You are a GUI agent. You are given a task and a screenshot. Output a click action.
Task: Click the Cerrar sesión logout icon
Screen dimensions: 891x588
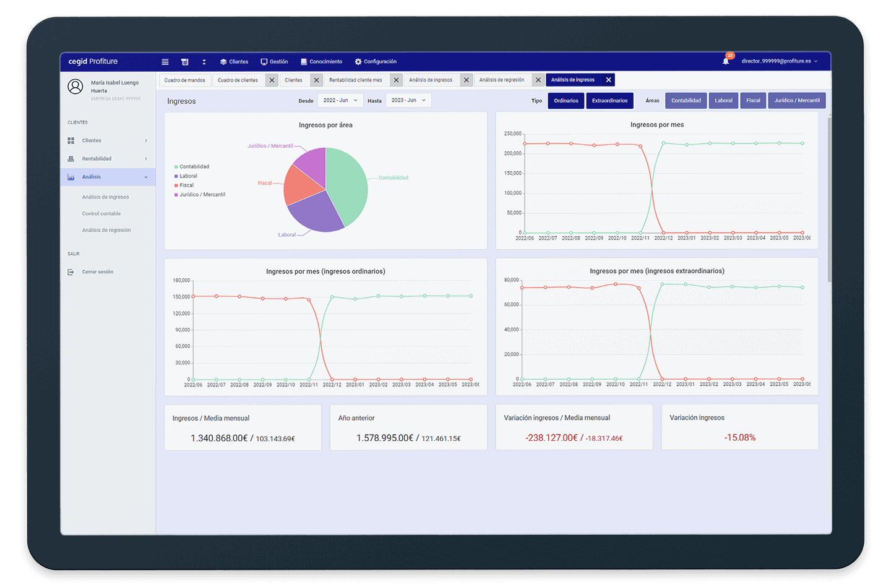pyautogui.click(x=71, y=272)
